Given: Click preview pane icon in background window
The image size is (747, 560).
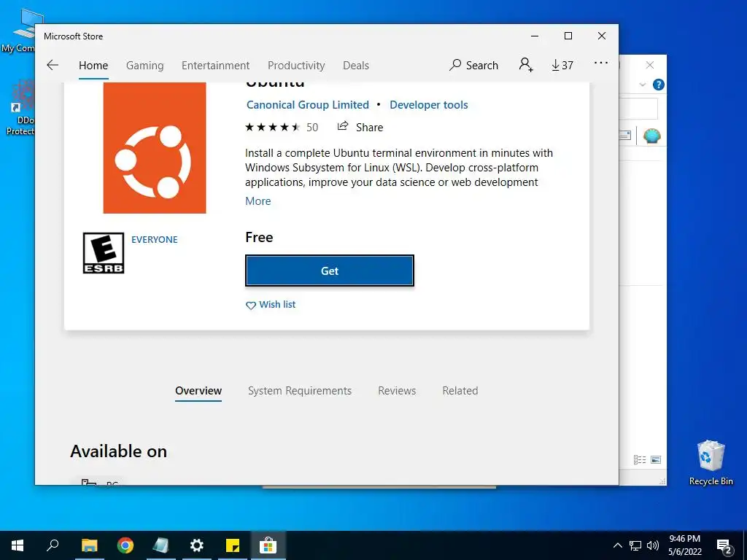Looking at the screenshot, I should 625,135.
